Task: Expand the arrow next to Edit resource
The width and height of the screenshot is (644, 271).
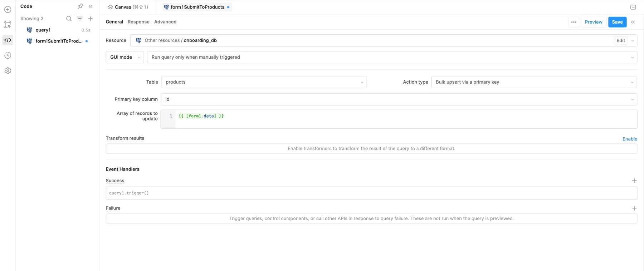Action: click(x=633, y=40)
